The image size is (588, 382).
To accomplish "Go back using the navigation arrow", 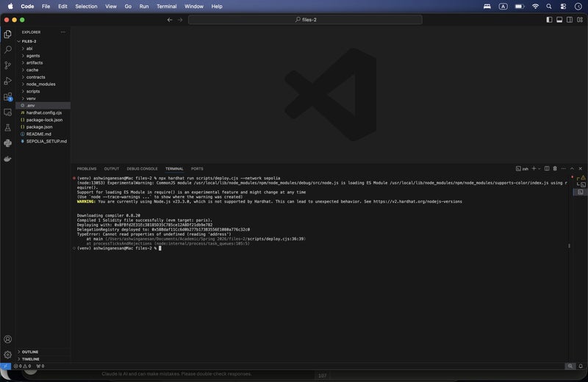I will click(x=170, y=20).
